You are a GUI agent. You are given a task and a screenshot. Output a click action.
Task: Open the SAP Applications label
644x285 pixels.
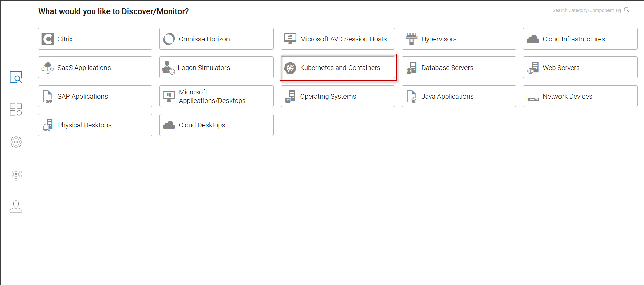click(x=82, y=96)
